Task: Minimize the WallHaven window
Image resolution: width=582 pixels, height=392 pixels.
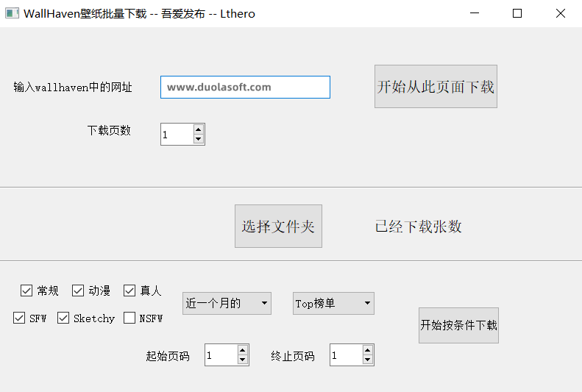Action: [475, 13]
